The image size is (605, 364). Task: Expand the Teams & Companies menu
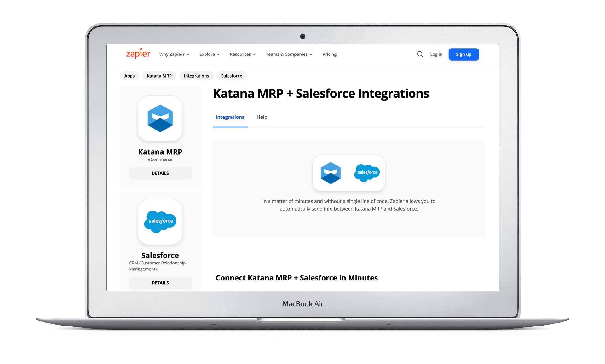point(289,54)
